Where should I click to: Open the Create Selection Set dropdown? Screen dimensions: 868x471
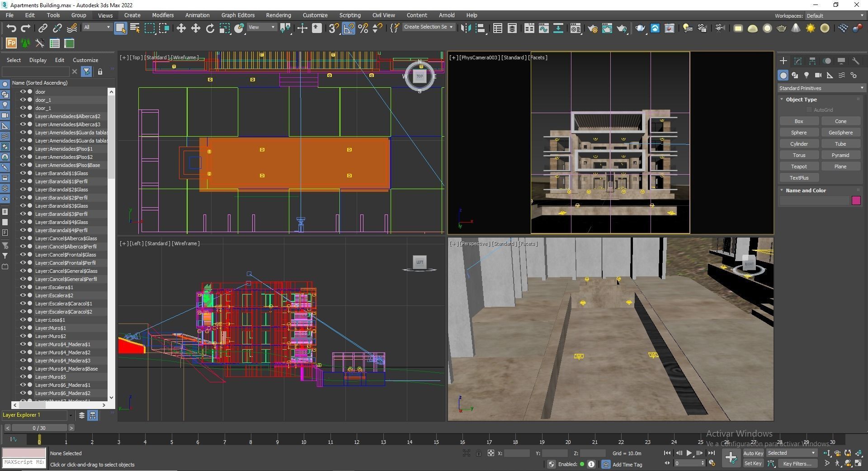coord(428,27)
